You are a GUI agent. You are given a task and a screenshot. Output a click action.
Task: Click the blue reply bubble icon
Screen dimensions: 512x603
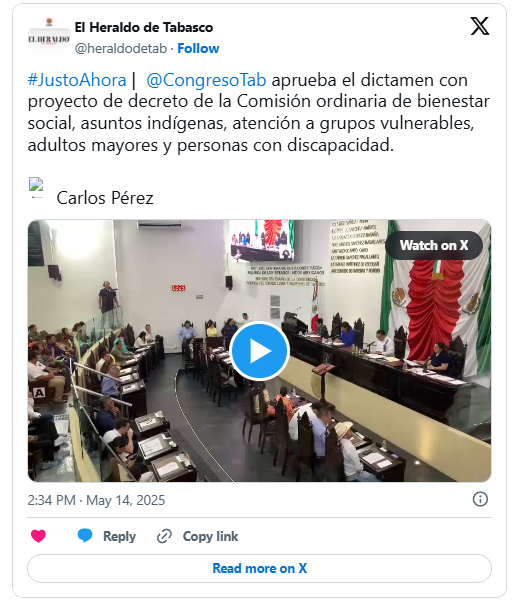pos(85,535)
